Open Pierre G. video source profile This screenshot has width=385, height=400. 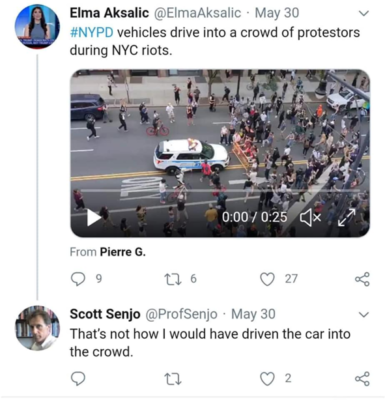(123, 252)
